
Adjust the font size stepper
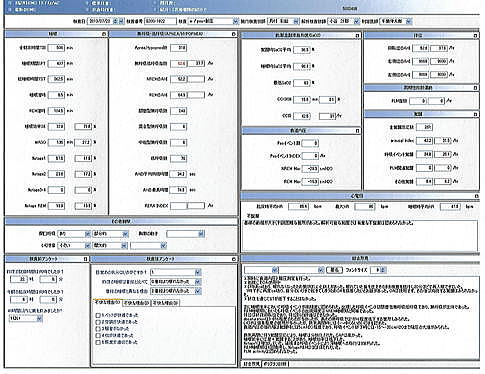click(x=383, y=270)
